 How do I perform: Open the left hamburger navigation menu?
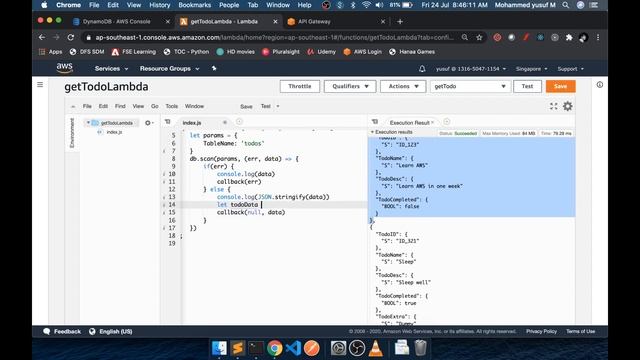[x=40, y=84]
